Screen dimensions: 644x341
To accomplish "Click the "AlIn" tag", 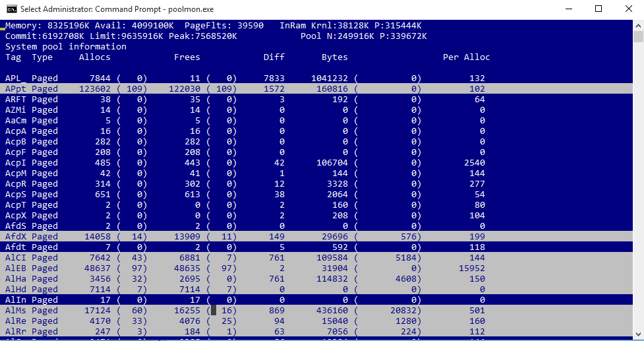I will 16,300.
